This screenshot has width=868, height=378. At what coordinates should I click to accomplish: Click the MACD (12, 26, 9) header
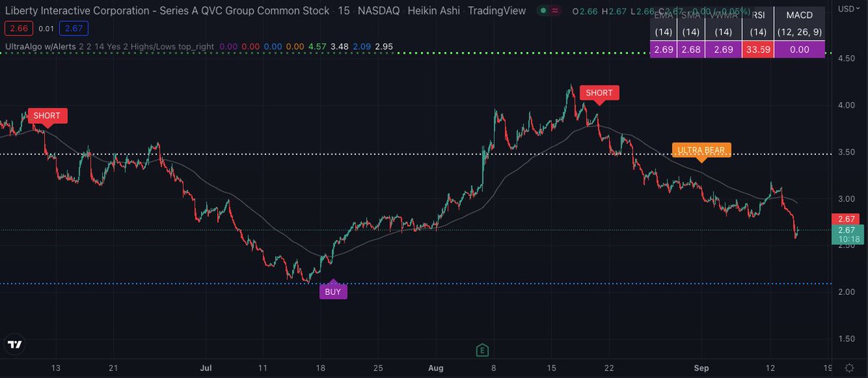point(799,24)
